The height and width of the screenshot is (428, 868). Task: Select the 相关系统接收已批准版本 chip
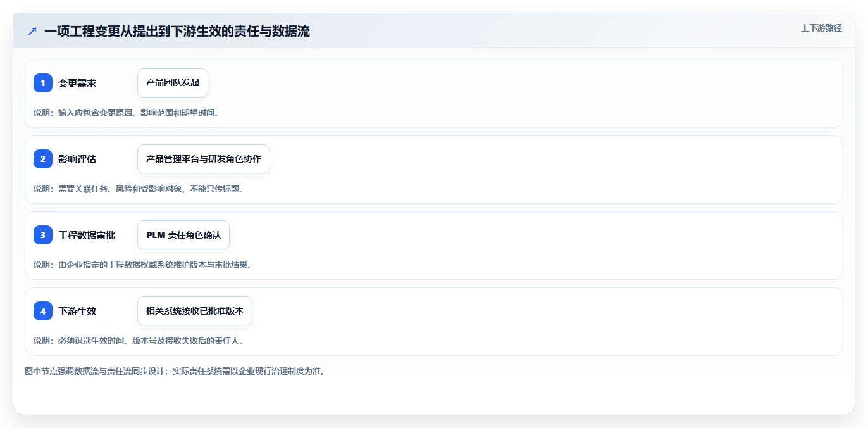195,311
